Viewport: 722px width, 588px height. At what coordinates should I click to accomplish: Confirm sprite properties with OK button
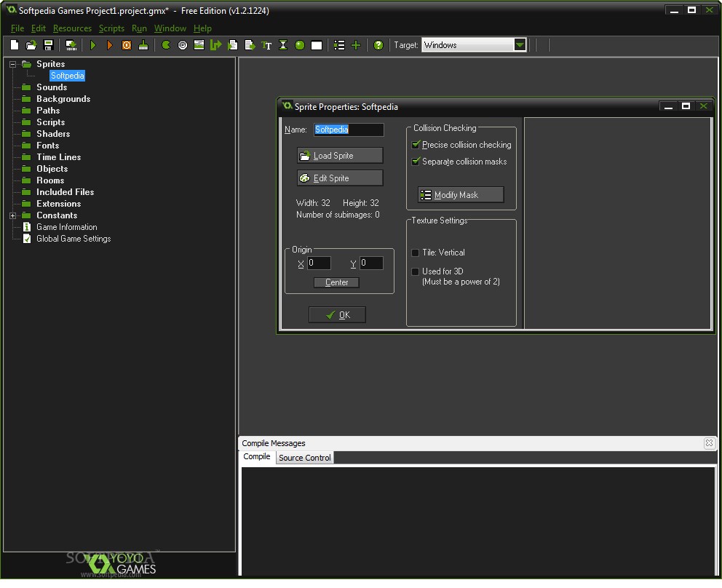(x=337, y=315)
